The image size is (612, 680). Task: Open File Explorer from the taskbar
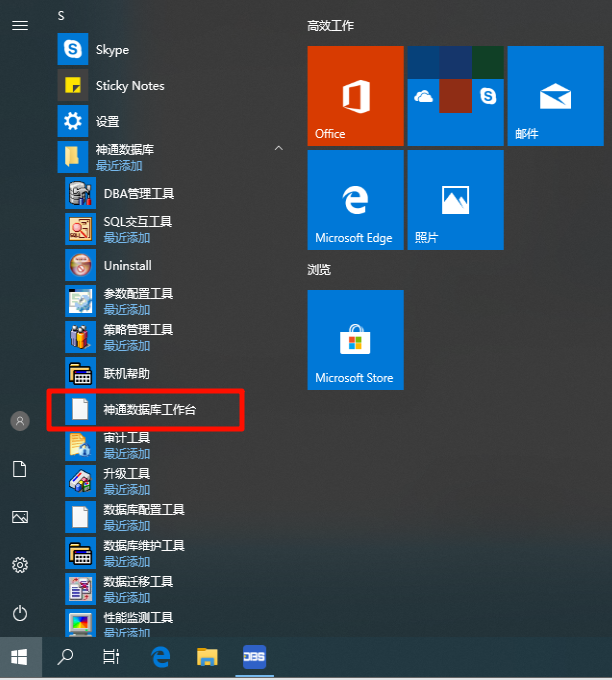pos(207,657)
